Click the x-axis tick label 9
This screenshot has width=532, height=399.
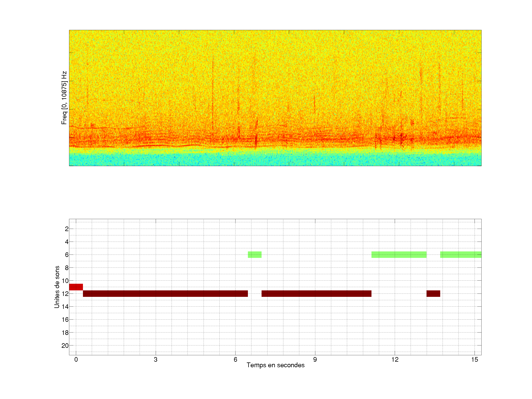click(x=315, y=359)
